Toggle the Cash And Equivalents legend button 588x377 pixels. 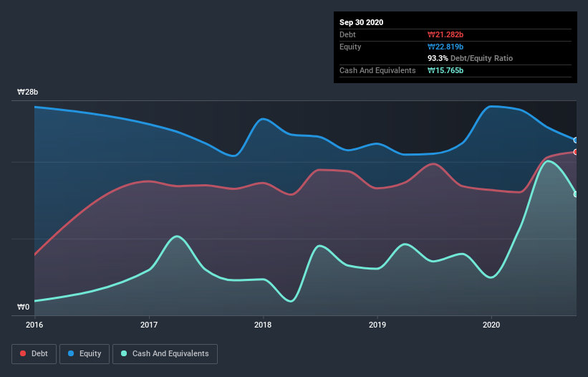(x=165, y=354)
